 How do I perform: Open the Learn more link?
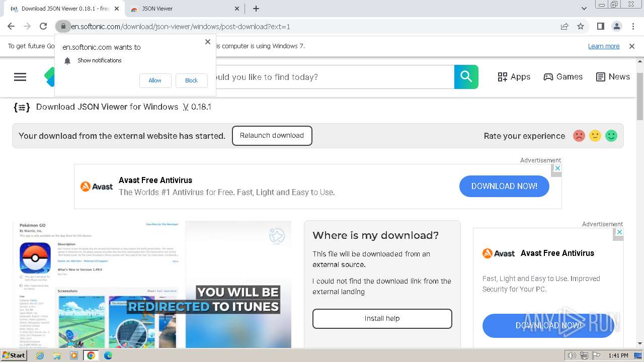coord(604,46)
